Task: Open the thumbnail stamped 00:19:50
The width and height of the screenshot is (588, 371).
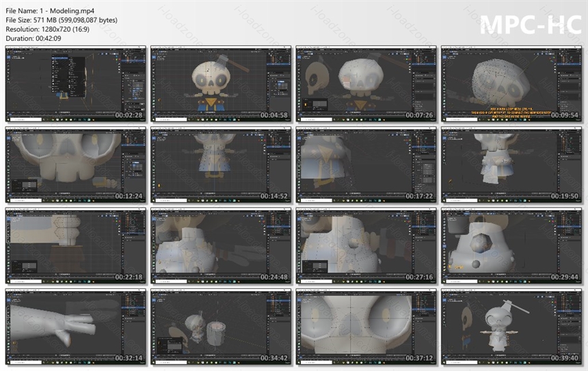Action: coord(511,165)
